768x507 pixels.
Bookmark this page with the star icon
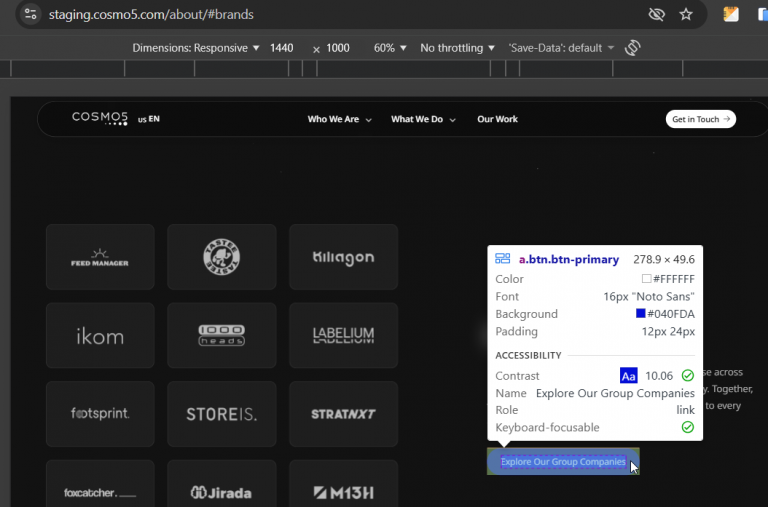pos(686,14)
